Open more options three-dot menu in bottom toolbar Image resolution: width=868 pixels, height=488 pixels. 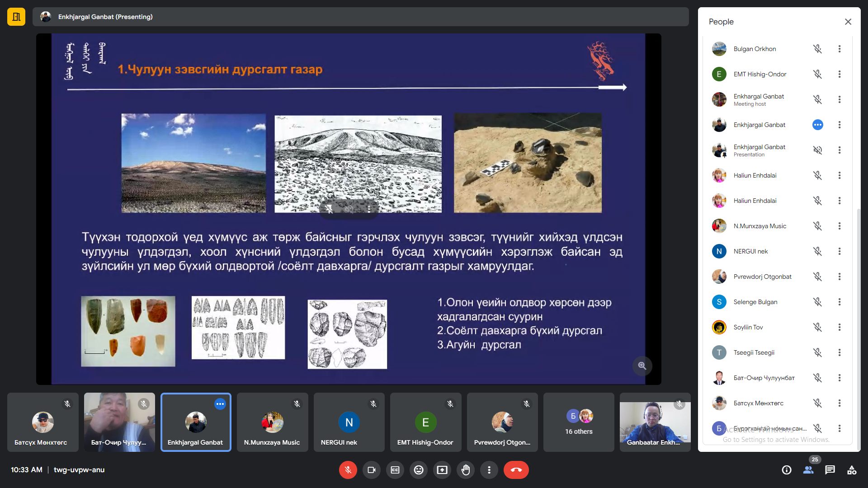click(489, 470)
